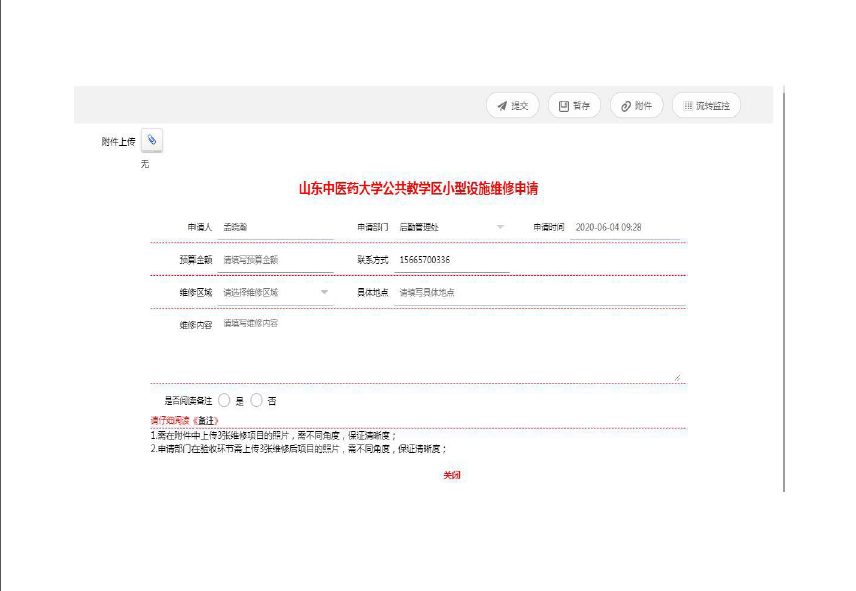This screenshot has width=856, height=591.
Task: Open the 申请部门 department dropdown
Action: pyautogui.click(x=451, y=228)
